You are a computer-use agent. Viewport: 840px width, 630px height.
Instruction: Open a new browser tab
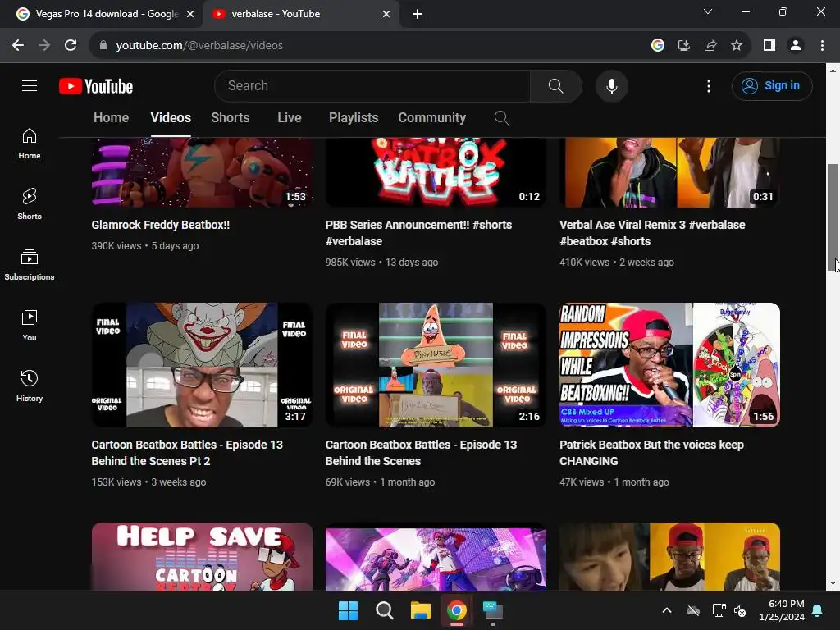point(418,14)
